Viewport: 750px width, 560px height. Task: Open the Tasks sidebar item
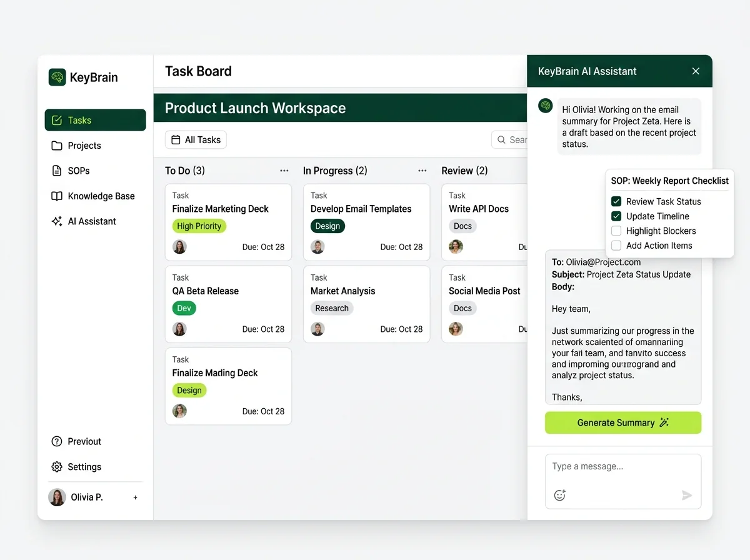click(95, 120)
